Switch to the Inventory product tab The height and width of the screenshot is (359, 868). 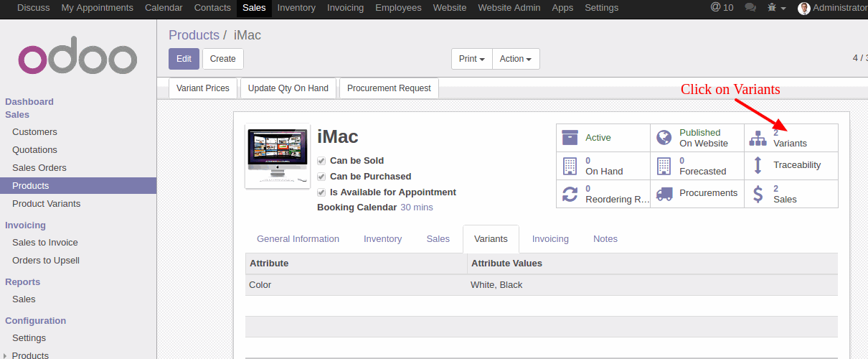(x=382, y=239)
